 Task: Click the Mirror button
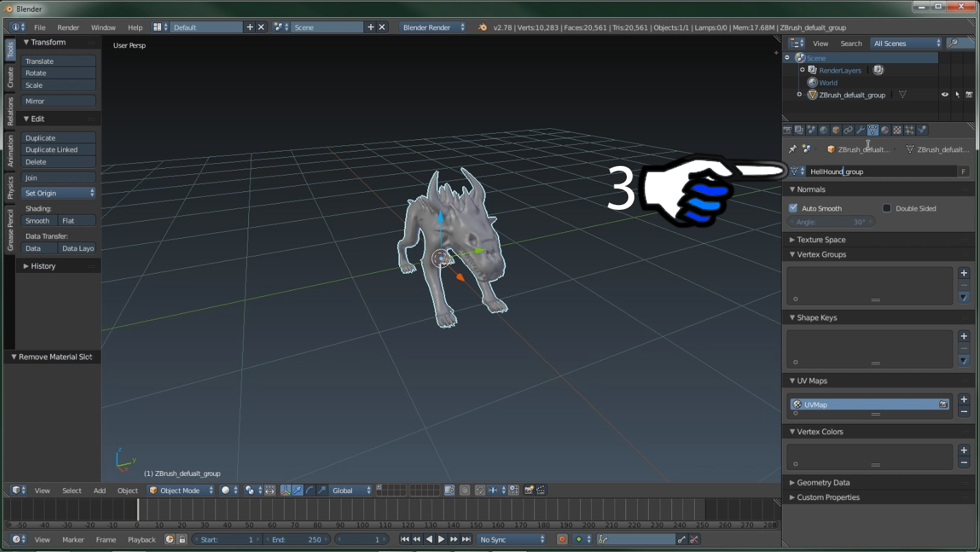tap(58, 101)
